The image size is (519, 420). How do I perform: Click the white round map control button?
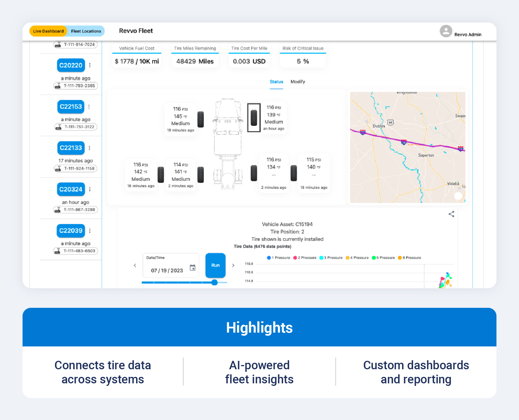pos(458,196)
